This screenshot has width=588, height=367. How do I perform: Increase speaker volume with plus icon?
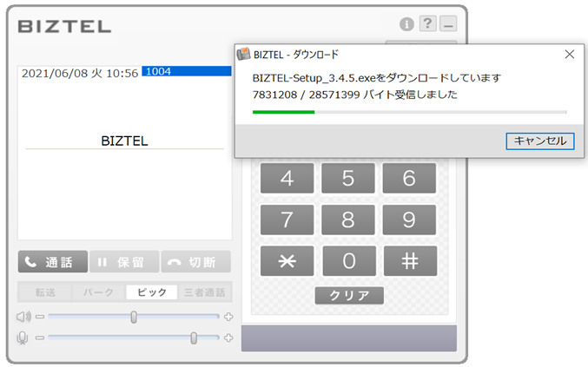(x=228, y=317)
